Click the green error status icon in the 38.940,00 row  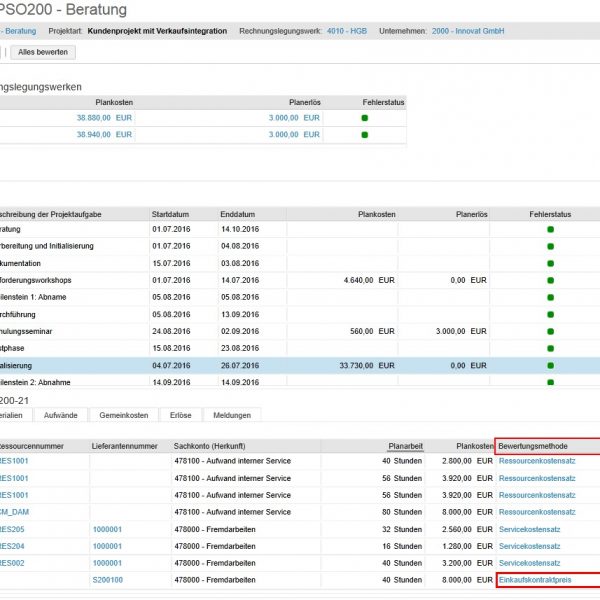(365, 135)
